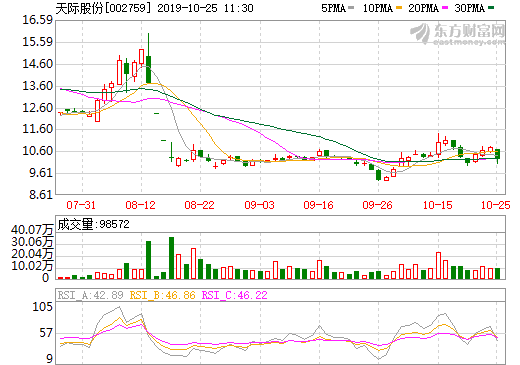The width and height of the screenshot is (520, 365).
Task: Click the RSI_A:42.89 indicator label
Action: [x=90, y=295]
